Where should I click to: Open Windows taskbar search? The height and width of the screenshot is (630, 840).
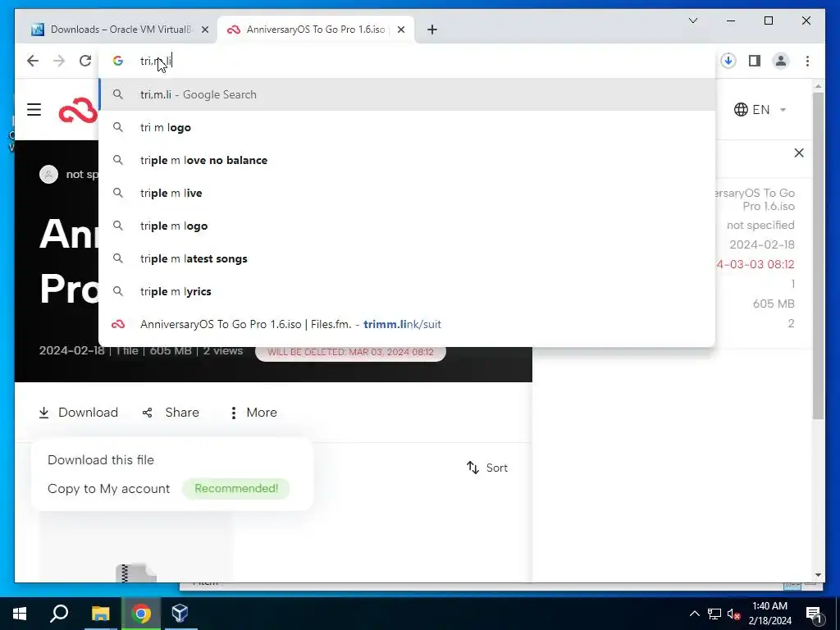tap(59, 614)
